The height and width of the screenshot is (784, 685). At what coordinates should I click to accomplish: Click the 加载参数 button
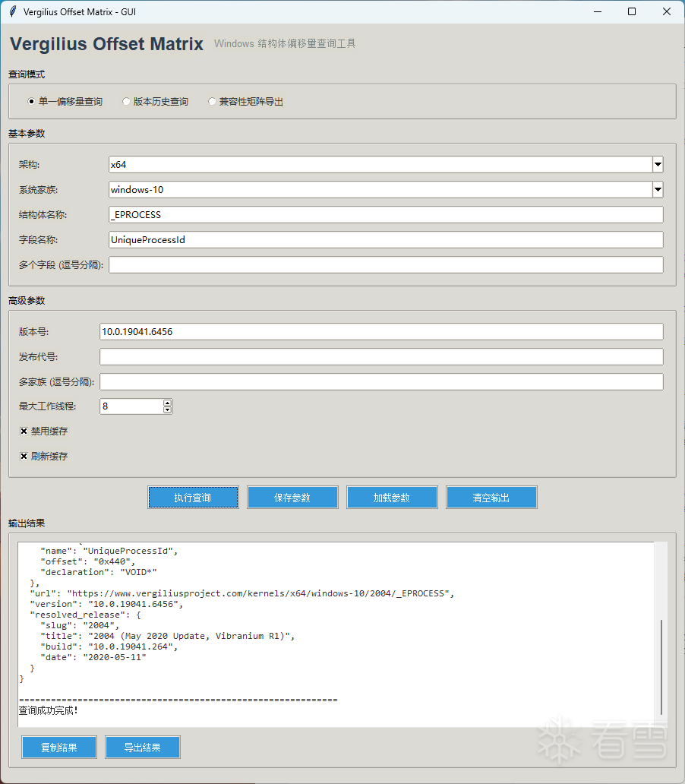pos(392,498)
